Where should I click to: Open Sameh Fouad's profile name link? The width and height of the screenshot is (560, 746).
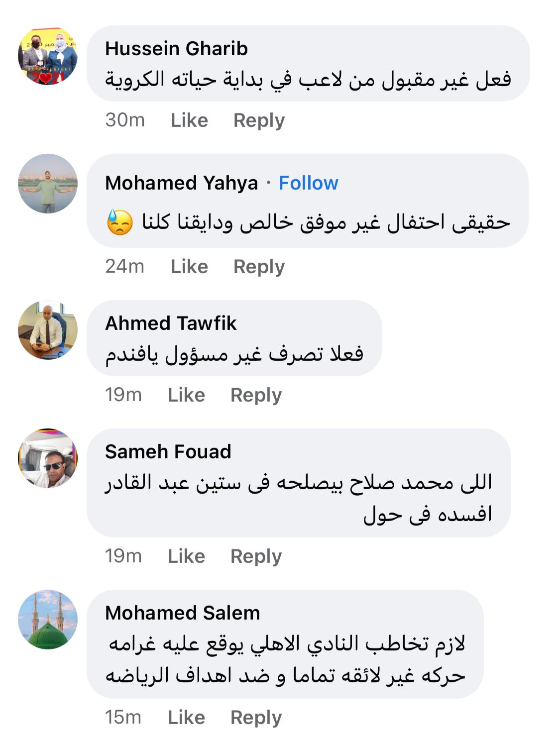pos(168,452)
